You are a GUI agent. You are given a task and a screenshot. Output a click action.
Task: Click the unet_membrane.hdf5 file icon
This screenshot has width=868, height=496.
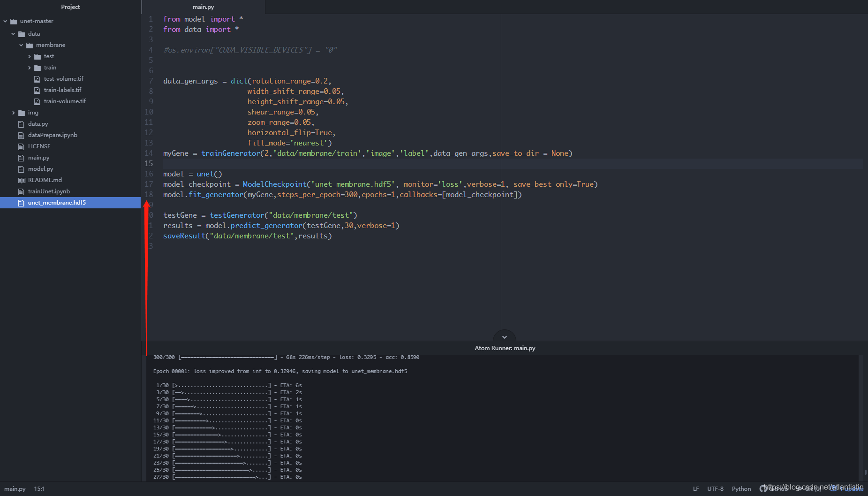point(21,203)
